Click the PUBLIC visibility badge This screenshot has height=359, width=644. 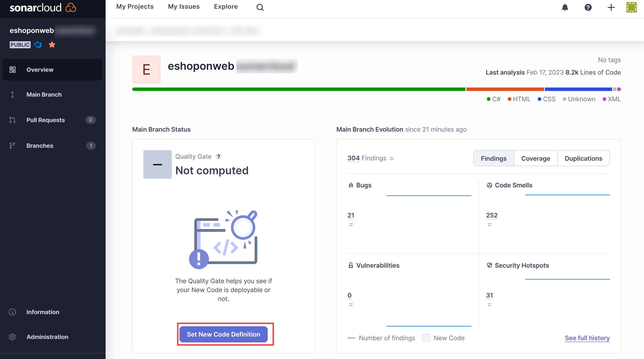[x=20, y=44]
